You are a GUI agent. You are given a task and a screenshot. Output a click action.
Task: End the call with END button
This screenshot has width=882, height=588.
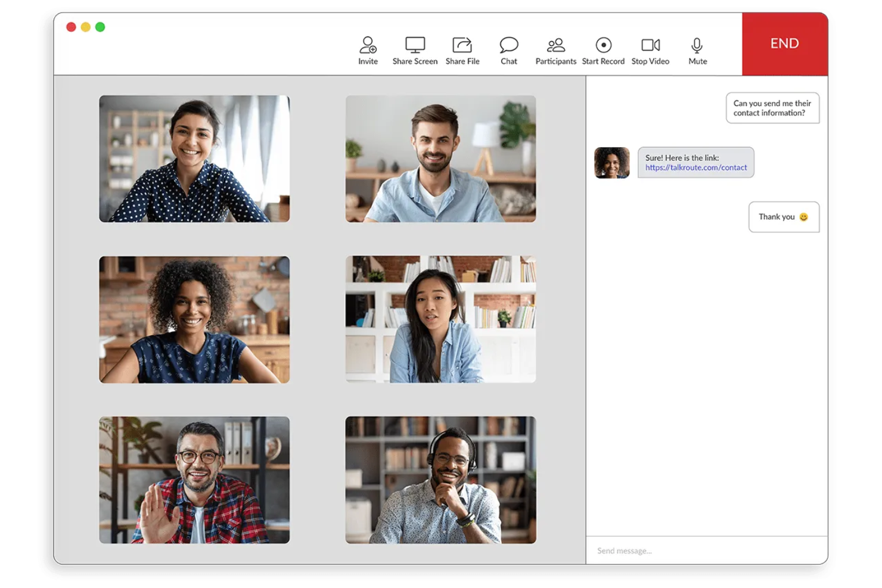784,43
